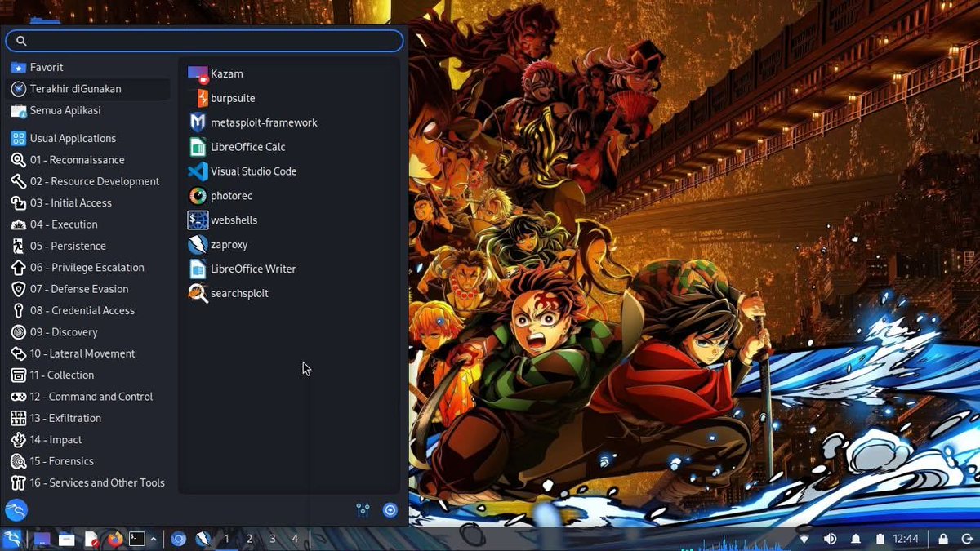The height and width of the screenshot is (551, 980).
Task: Switch to workspace 1
Action: click(227, 539)
